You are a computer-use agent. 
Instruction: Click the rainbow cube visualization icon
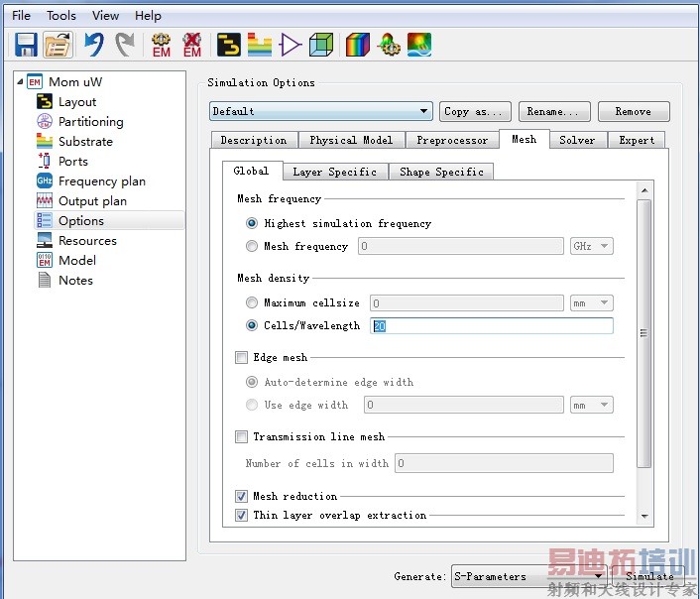click(x=358, y=45)
